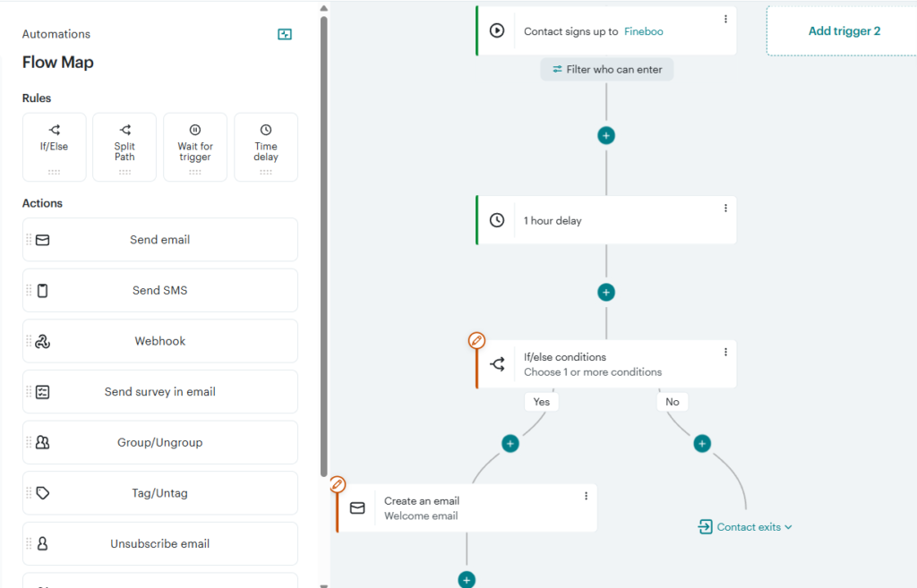The width and height of the screenshot is (917, 588).
Task: Edit the If/else conditions node with pencil icon
Action: click(x=476, y=340)
